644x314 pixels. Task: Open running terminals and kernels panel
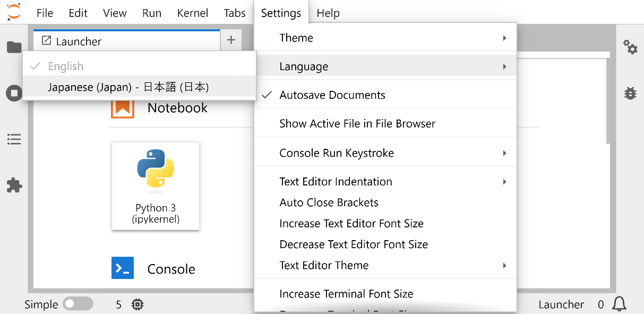click(14, 94)
